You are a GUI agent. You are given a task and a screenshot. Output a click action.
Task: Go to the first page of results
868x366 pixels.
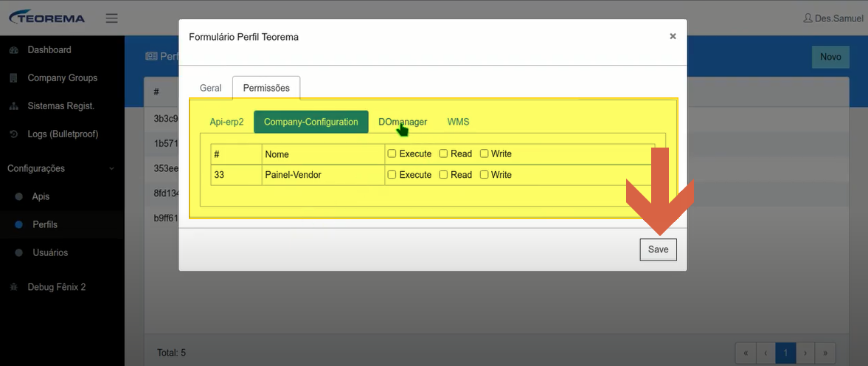pos(745,352)
